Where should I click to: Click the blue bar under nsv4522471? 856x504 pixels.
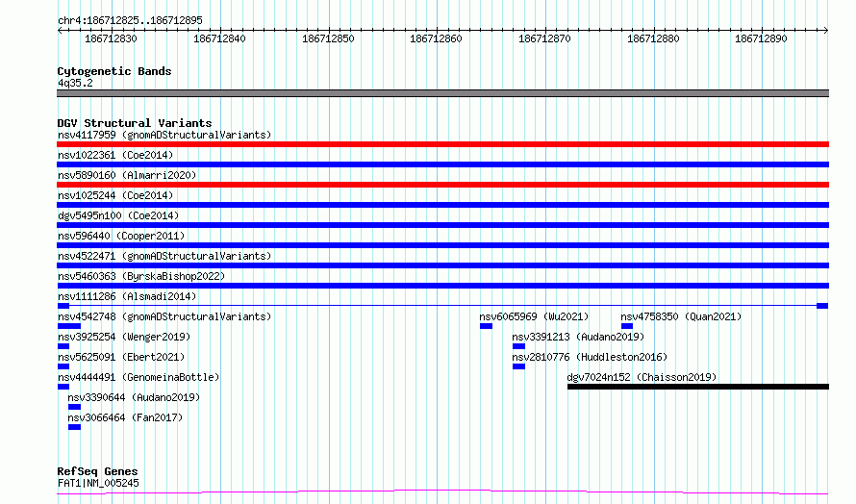(x=442, y=265)
